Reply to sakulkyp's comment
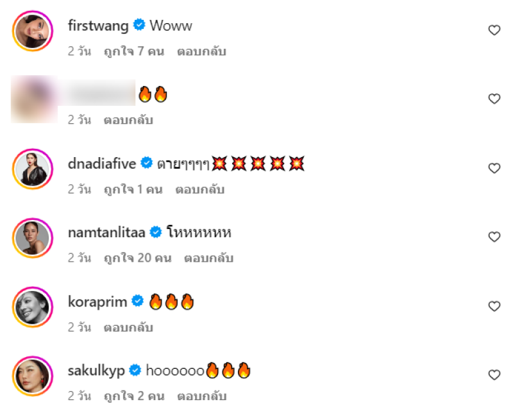513x420 pixels. coord(202,396)
